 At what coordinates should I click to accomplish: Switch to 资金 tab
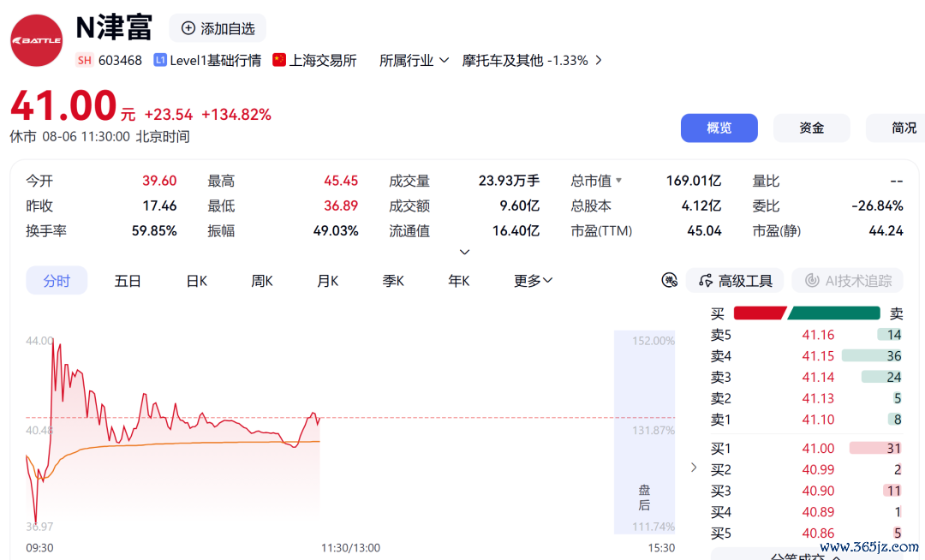click(x=812, y=128)
